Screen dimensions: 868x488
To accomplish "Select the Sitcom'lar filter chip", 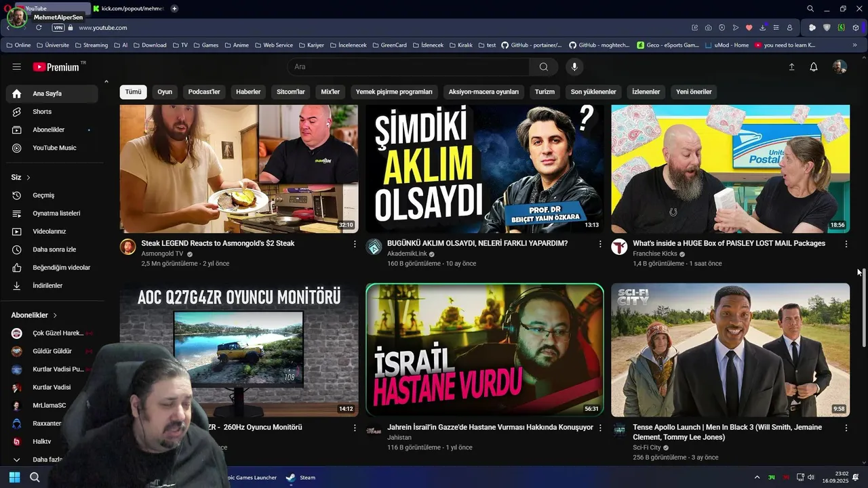I will 291,92.
